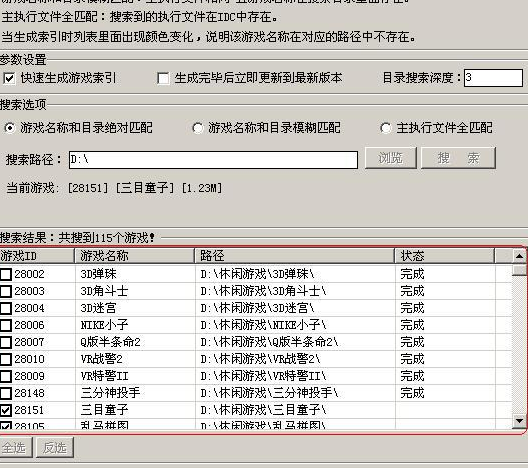
Task: Check the box for game 28148
Action: pos(6,393)
